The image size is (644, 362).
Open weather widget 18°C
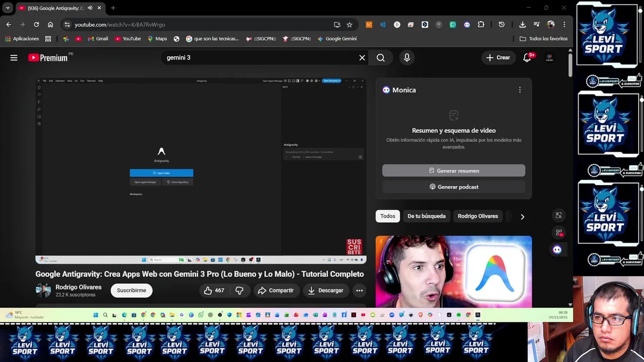pyautogui.click(x=25, y=315)
